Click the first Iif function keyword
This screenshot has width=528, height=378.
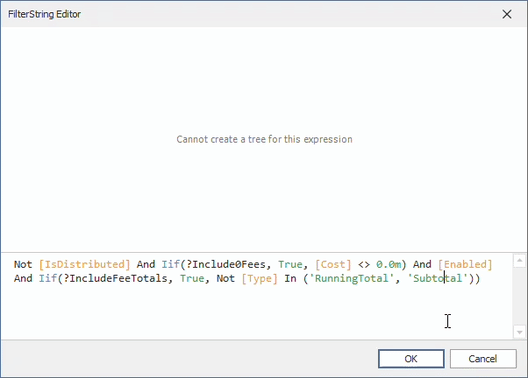pyautogui.click(x=170, y=264)
